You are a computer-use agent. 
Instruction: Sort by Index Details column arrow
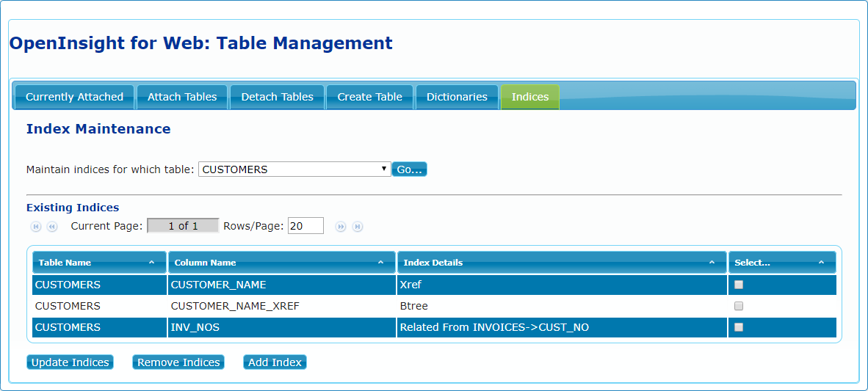712,263
